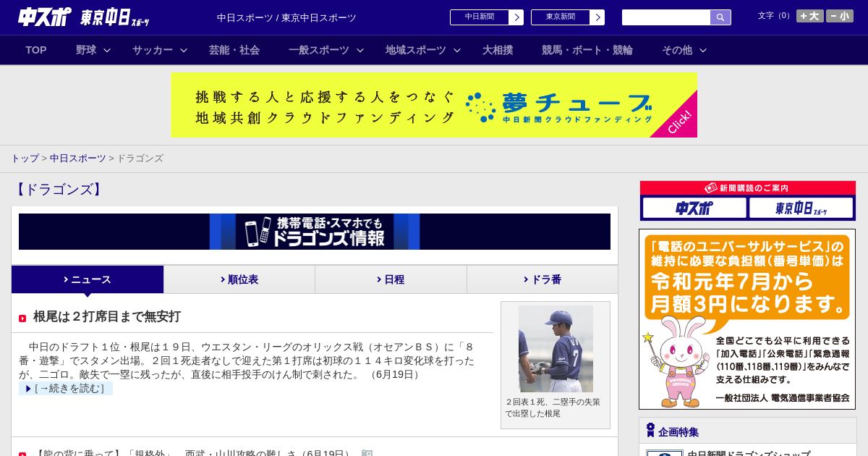Screen dimensions: 868x456
Task: Click red bullet icon beside 根尾 headline
Action: point(22,318)
